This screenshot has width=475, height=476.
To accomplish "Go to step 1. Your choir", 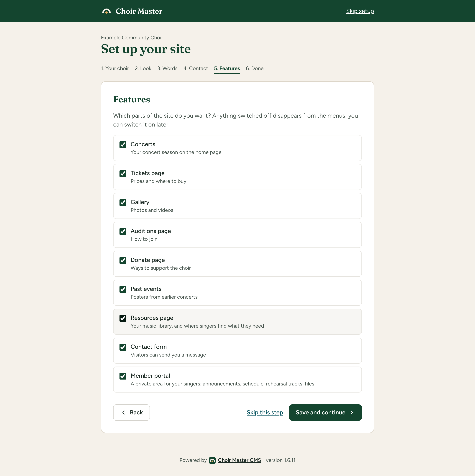I will point(115,68).
